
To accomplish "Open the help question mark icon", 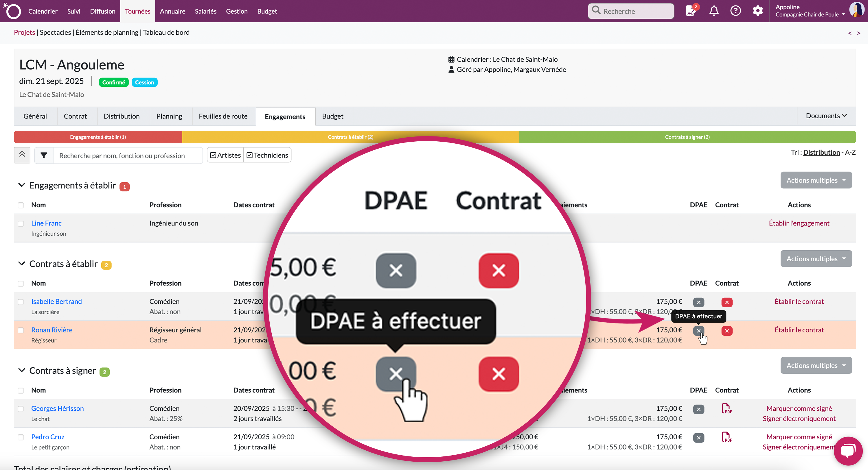I will click(x=735, y=11).
